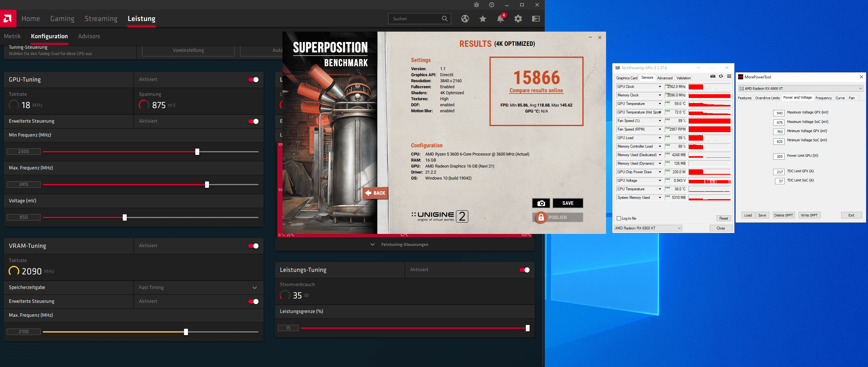This screenshot has width=868, height=367.
Task: Open GPU Clock sensor dropdown in GPU-Z
Action: pos(660,87)
